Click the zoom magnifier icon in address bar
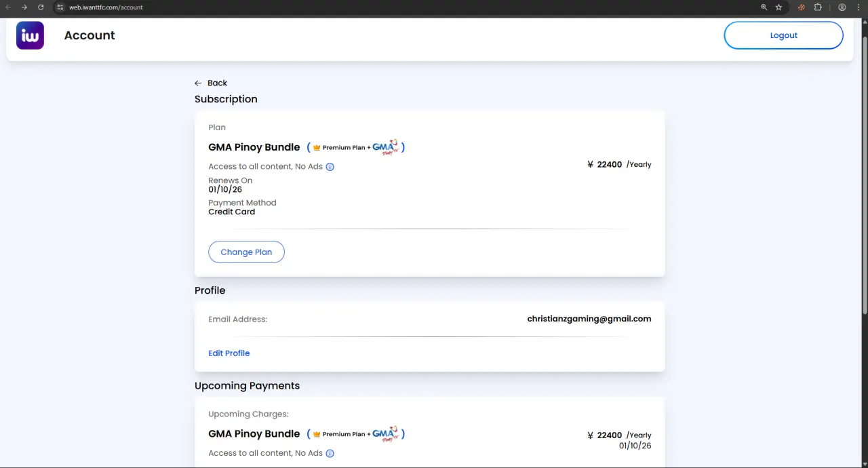Screen dimensions: 868x468 click(x=764, y=7)
